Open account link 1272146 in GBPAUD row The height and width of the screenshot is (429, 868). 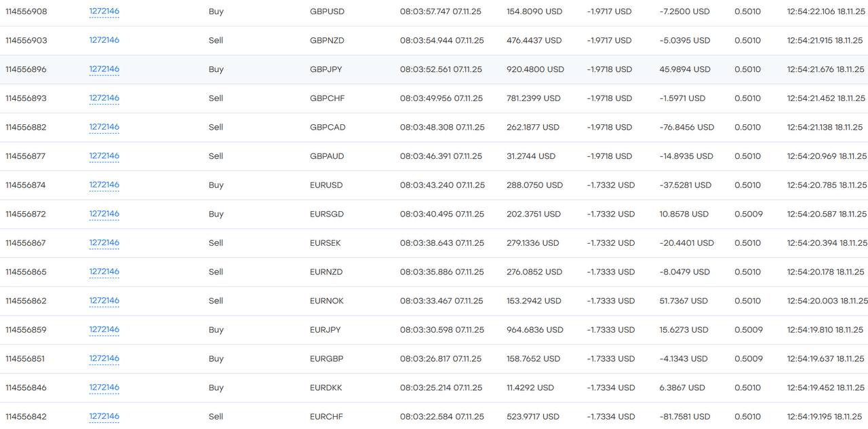click(104, 156)
